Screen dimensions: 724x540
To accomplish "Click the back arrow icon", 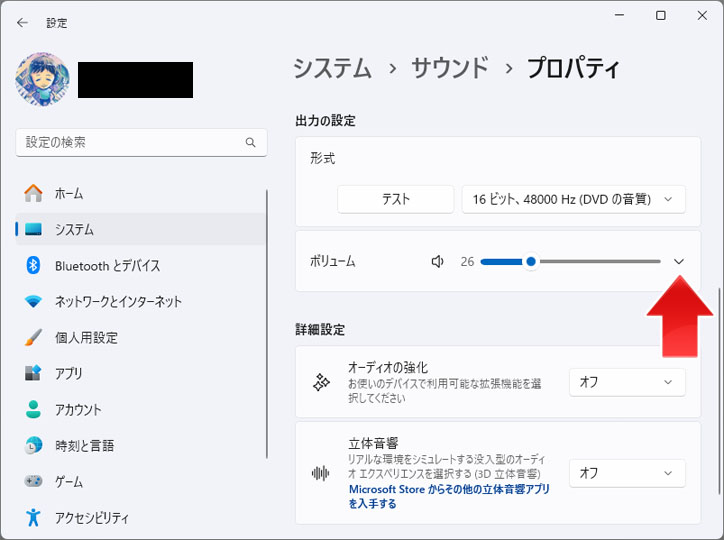I will [x=22, y=23].
